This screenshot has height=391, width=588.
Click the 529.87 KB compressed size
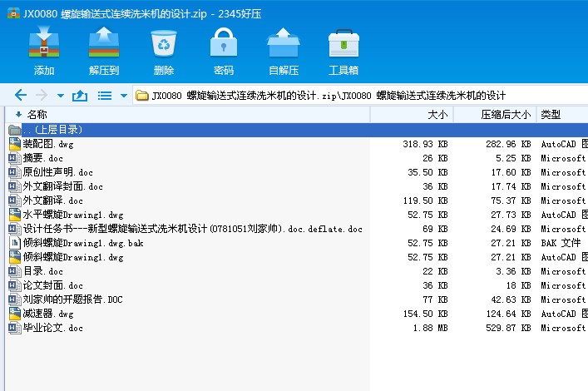point(508,328)
